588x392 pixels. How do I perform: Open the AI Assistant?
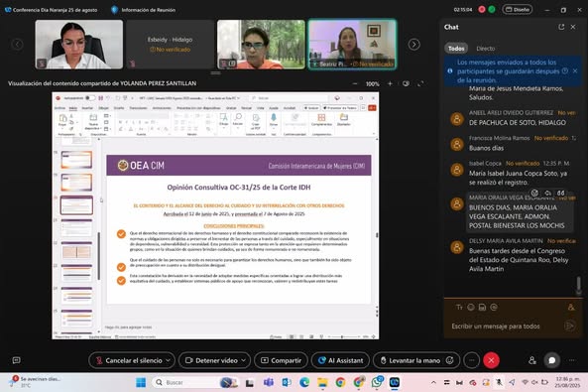point(340,360)
